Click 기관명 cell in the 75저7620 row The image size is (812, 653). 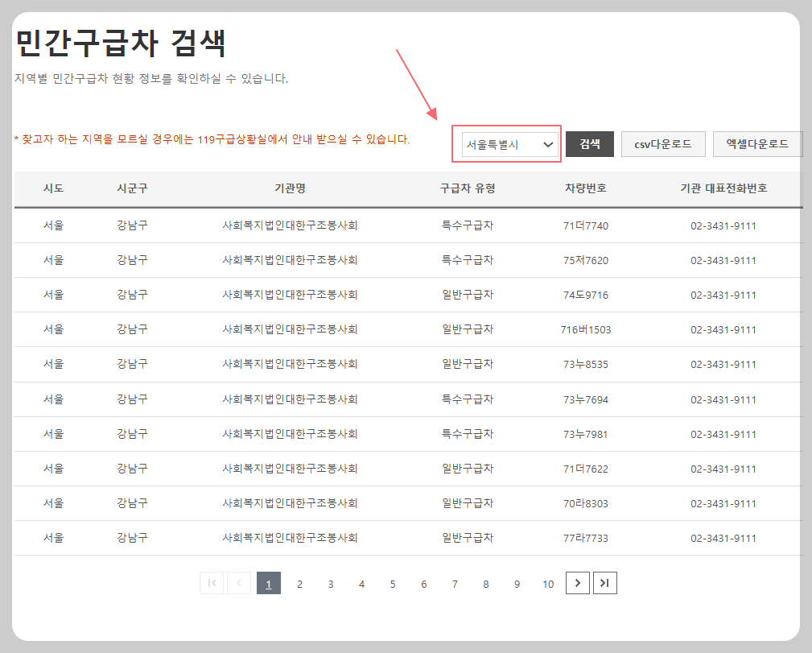290,260
